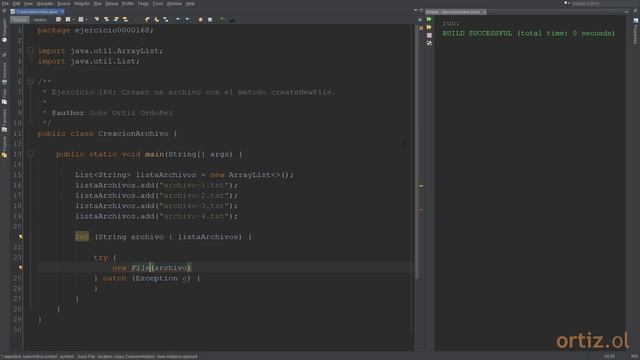Click the Find Next Occurrence icon
Viewport: 640px width, 360px height.
click(116, 19)
